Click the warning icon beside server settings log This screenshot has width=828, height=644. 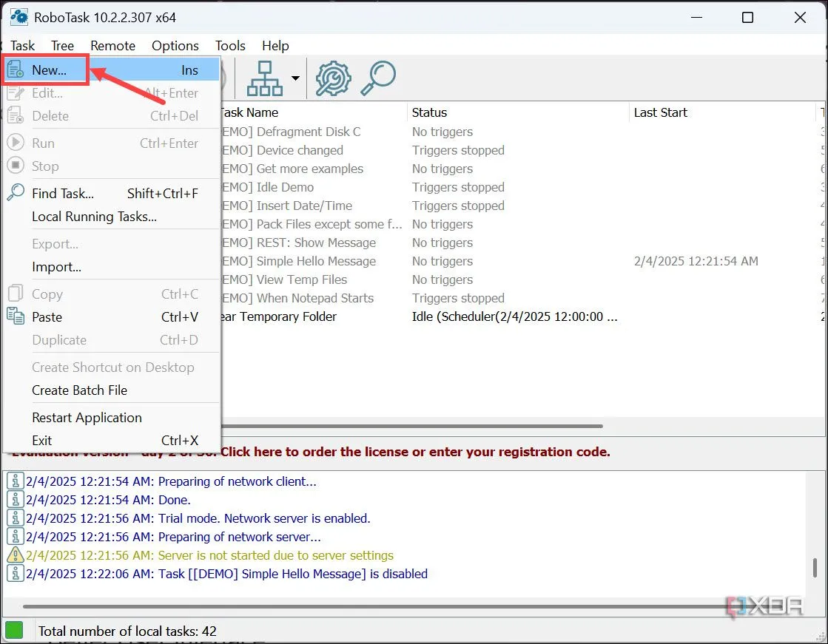[x=16, y=555]
